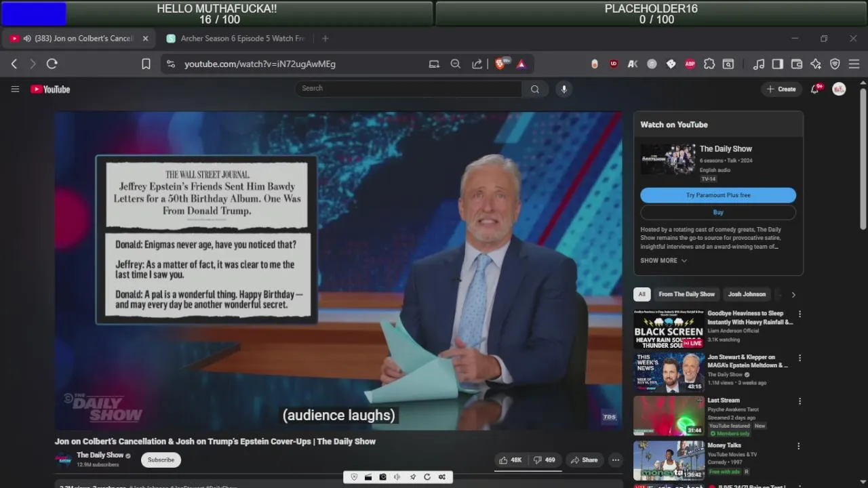868x488 pixels.
Task: Open Brave Shields lion icon
Action: click(x=501, y=64)
